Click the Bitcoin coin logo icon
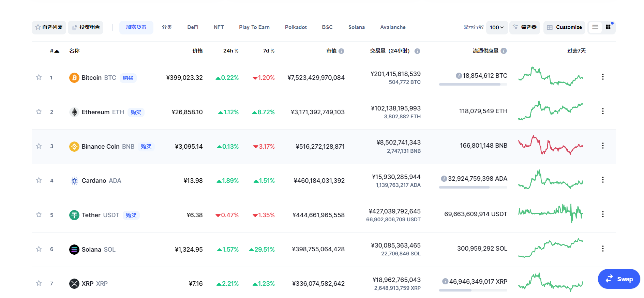This screenshot has height=298, width=644. [74, 78]
